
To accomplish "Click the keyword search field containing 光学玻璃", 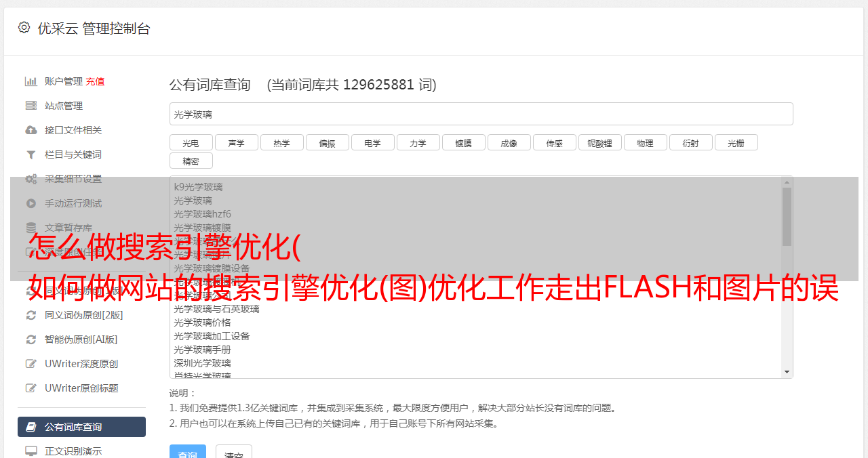I will 481,114.
